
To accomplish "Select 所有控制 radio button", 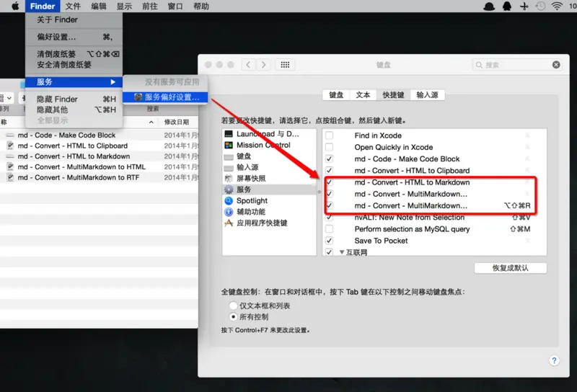I will pyautogui.click(x=233, y=316).
